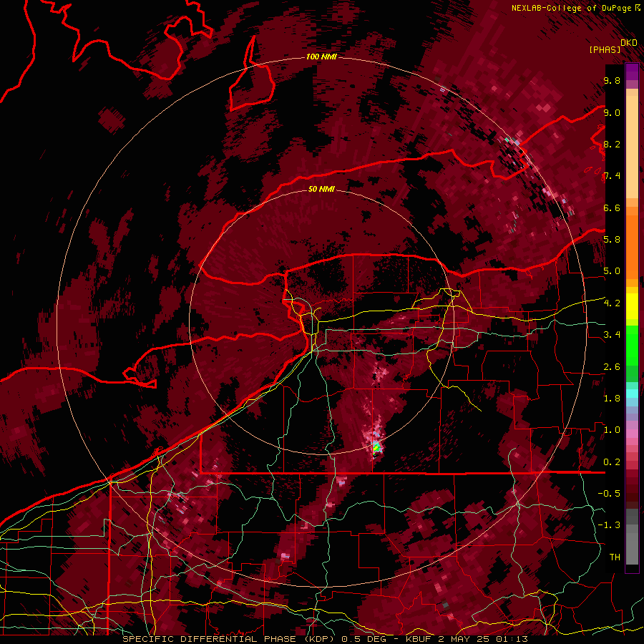Click the 5.0 scale label
Image resolution: width=644 pixels, height=644 pixels.
[x=612, y=271]
